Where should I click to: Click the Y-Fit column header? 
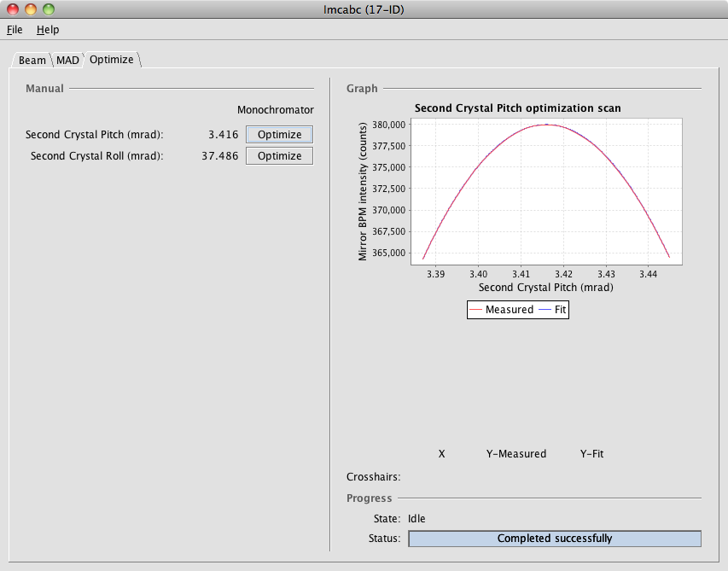pyautogui.click(x=592, y=454)
